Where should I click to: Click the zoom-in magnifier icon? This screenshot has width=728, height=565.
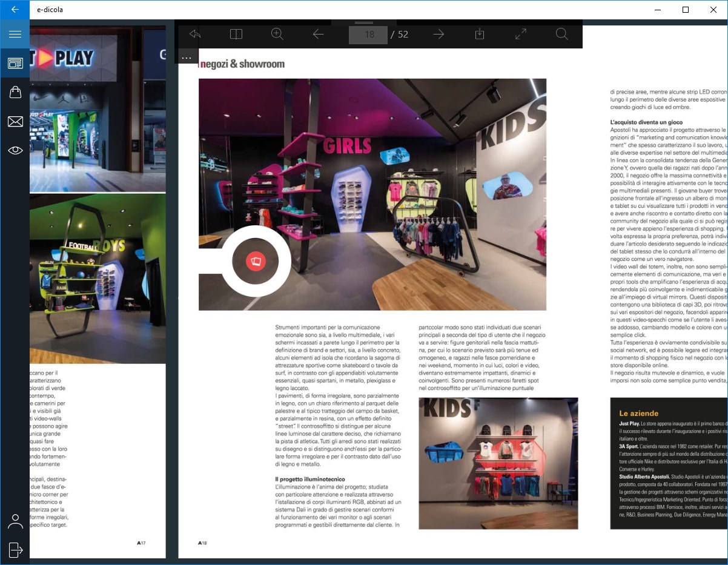point(277,35)
